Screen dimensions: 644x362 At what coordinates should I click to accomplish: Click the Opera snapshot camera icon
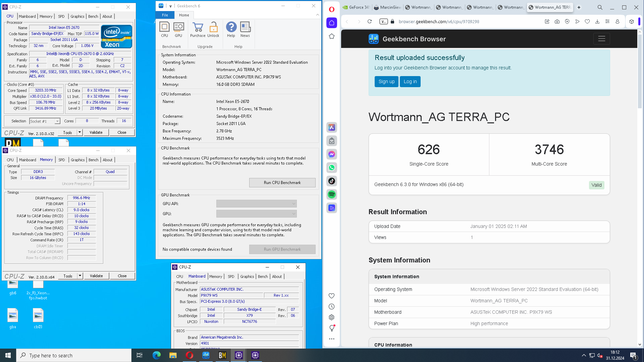point(557,21)
